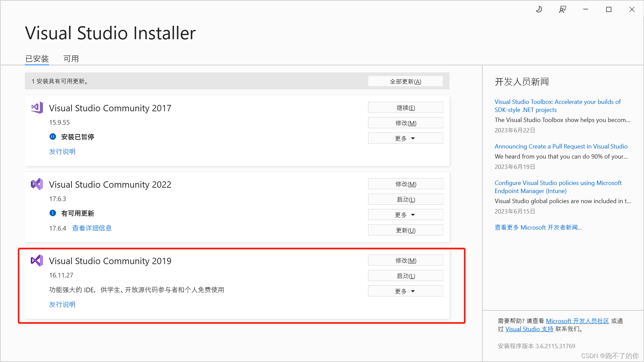Click the 2023年6月15日 news date

pos(515,212)
